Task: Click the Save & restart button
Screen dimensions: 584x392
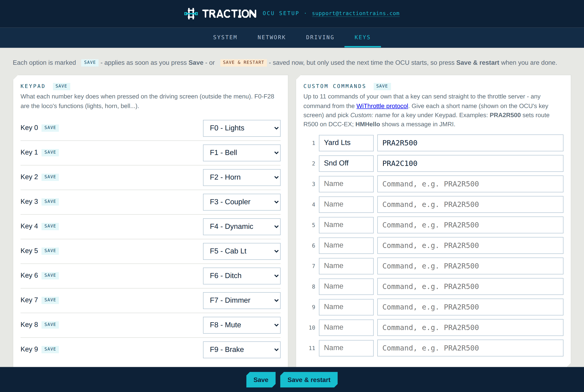Action: pos(309,379)
